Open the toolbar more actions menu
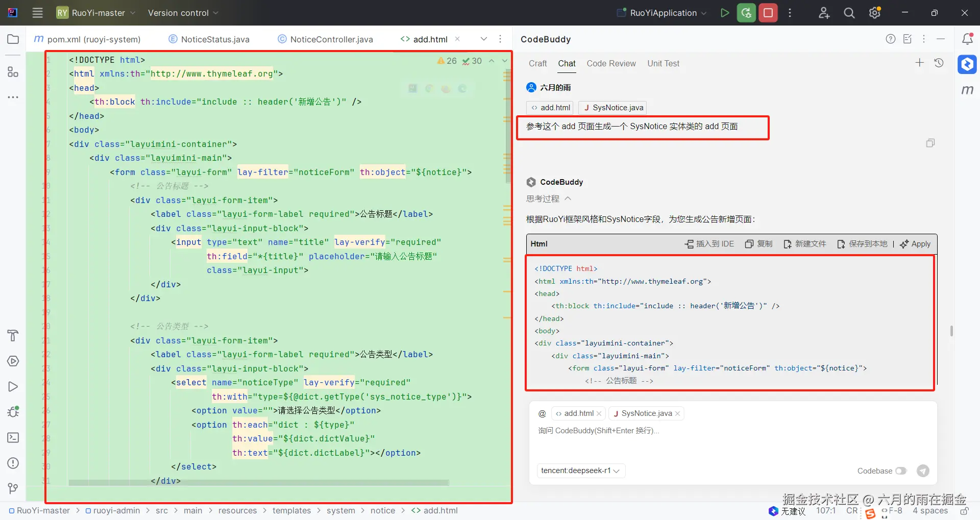980x520 pixels. coord(790,13)
